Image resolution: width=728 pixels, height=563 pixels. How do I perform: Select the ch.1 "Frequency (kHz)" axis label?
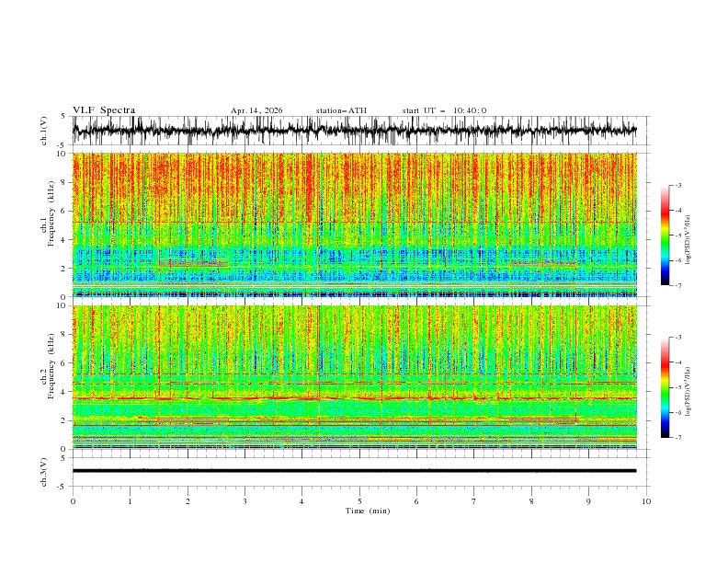51,213
